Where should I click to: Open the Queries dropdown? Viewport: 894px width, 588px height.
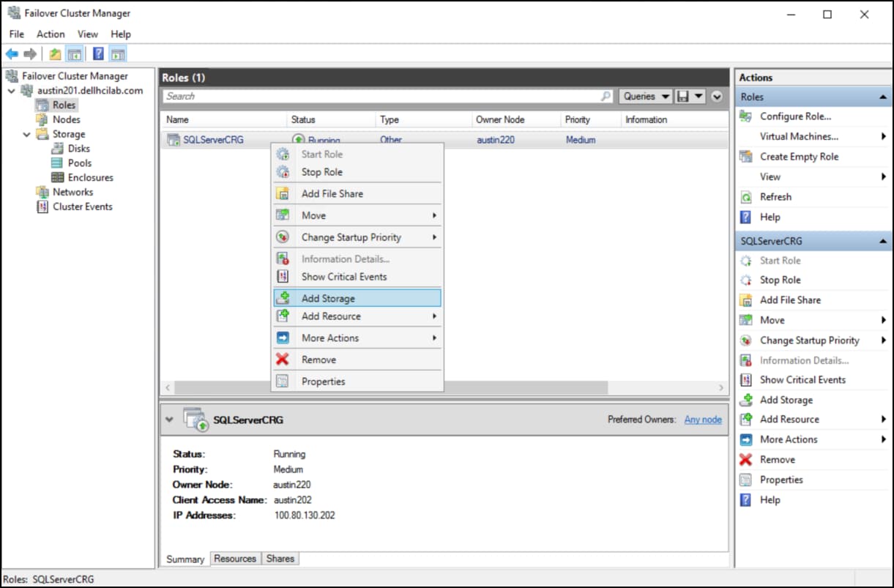[x=647, y=96]
